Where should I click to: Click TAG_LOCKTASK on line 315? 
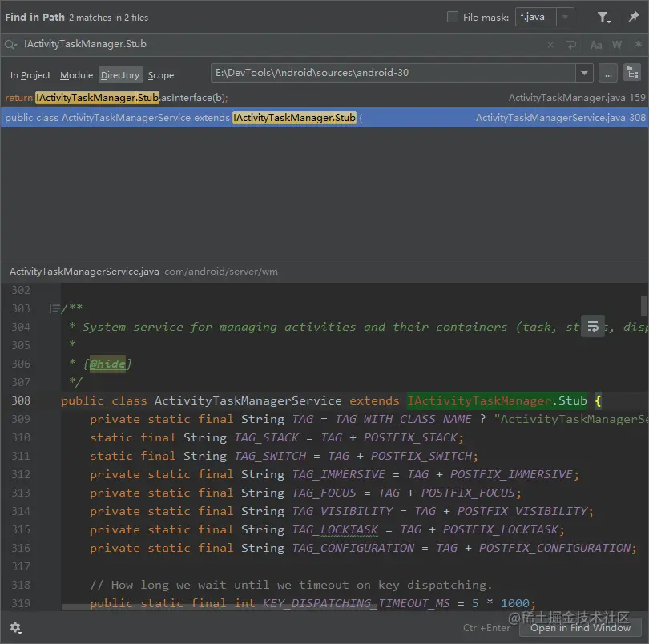coord(335,529)
